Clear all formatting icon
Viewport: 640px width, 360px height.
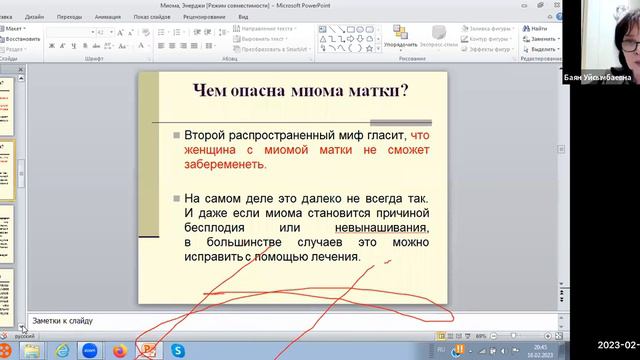pyautogui.click(x=146, y=32)
